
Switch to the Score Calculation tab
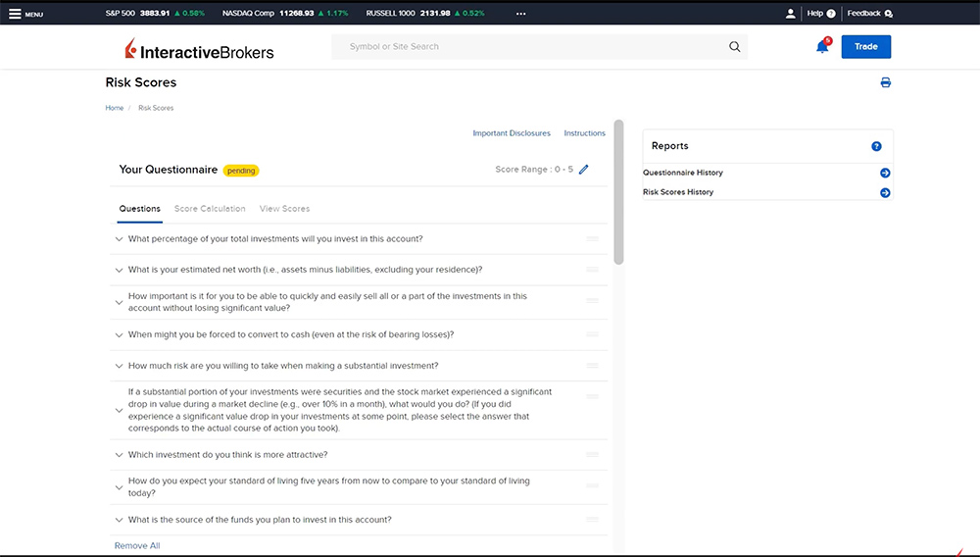[x=210, y=209]
